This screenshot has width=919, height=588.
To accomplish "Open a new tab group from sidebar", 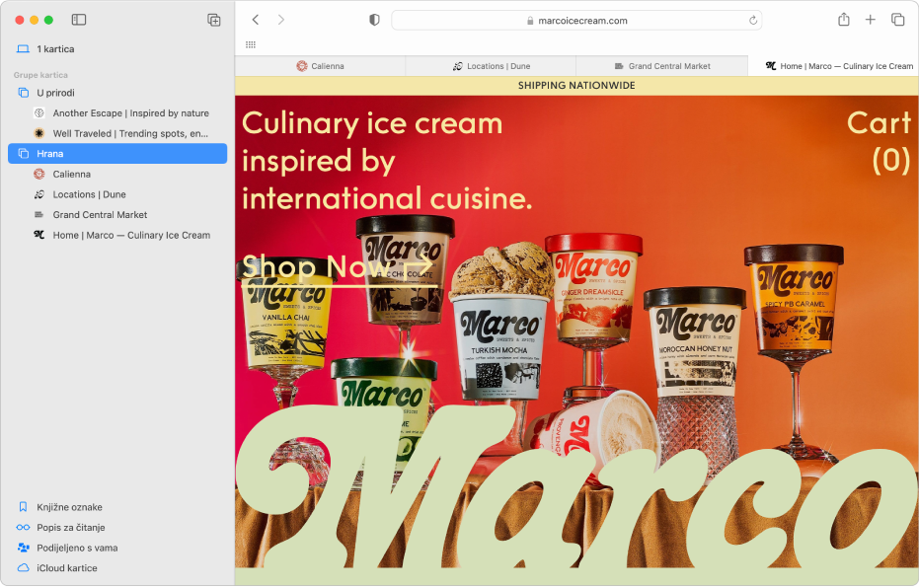I will tap(213, 19).
